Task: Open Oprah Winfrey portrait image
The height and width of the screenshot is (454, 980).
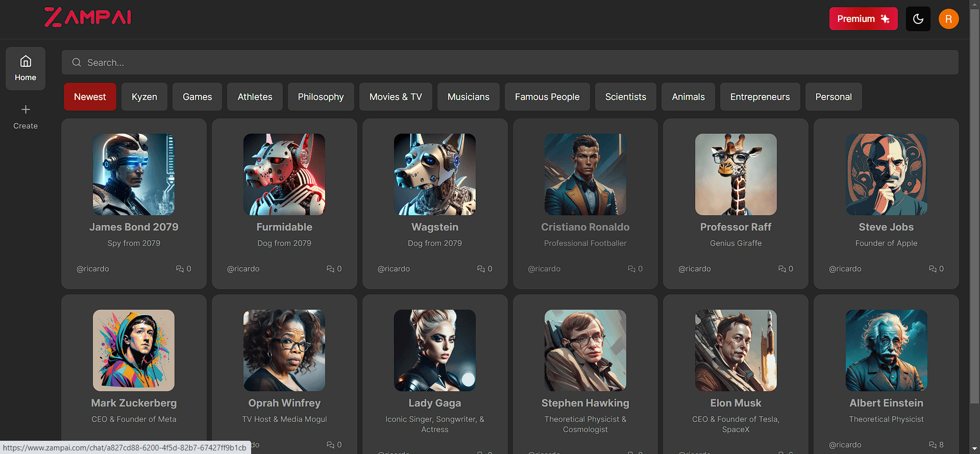Action: tap(284, 350)
